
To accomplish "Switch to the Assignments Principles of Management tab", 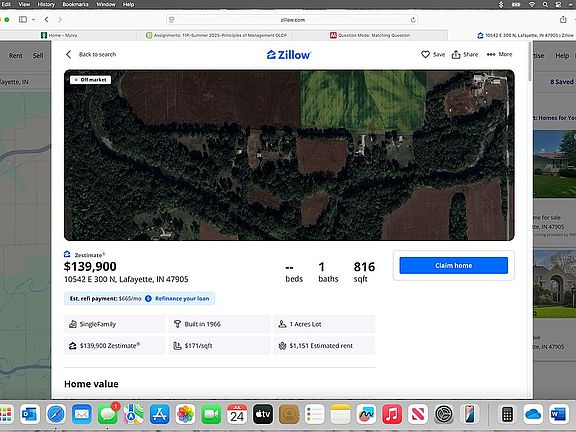I will click(216, 35).
